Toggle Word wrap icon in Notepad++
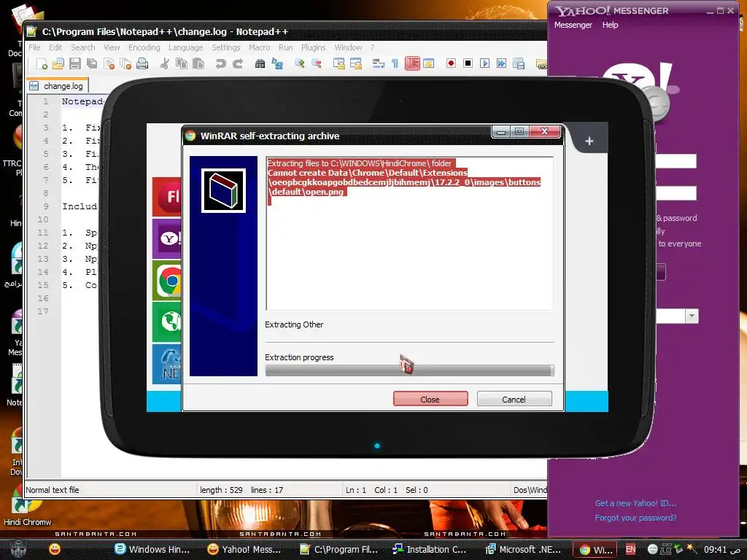Image resolution: width=747 pixels, height=560 pixels. point(379,63)
